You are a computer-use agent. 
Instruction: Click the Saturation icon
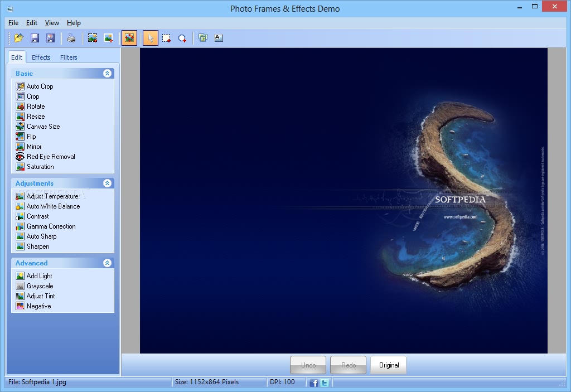(20, 167)
